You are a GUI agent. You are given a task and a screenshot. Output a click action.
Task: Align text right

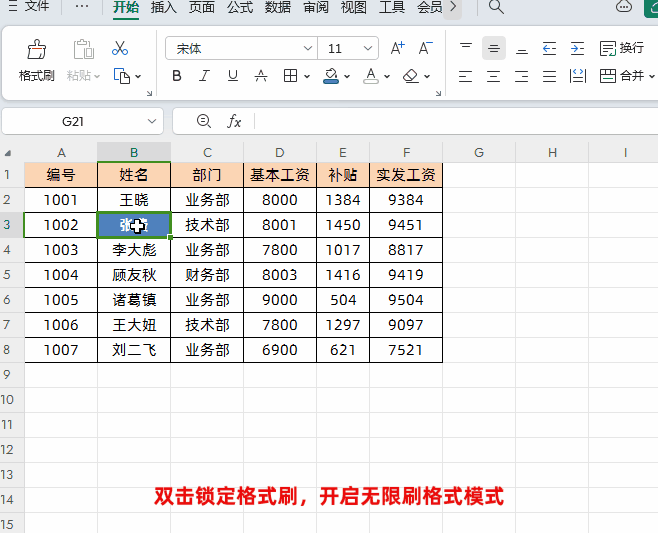tap(522, 76)
